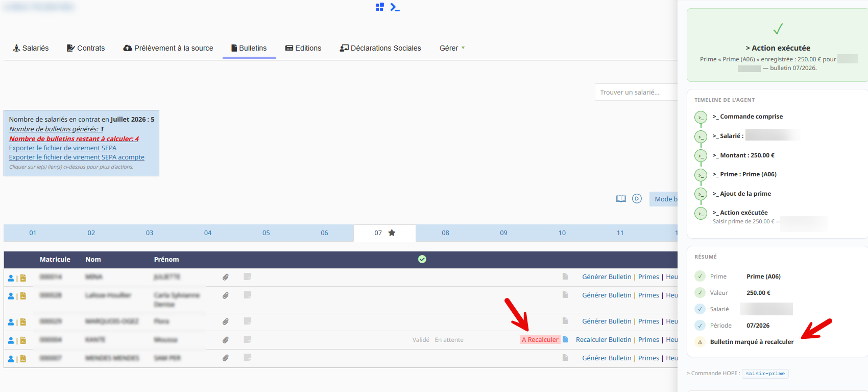Click the green check icon in table header

[x=422, y=259]
